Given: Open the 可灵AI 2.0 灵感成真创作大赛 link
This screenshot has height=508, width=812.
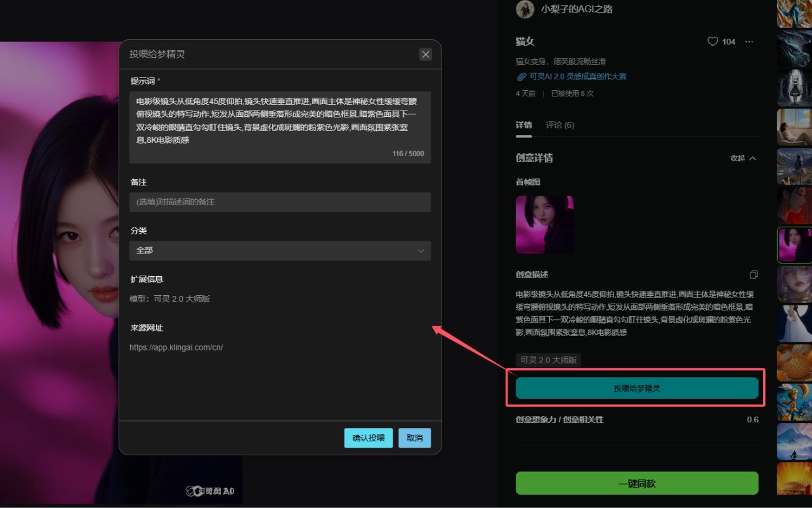Looking at the screenshot, I should click(x=578, y=77).
